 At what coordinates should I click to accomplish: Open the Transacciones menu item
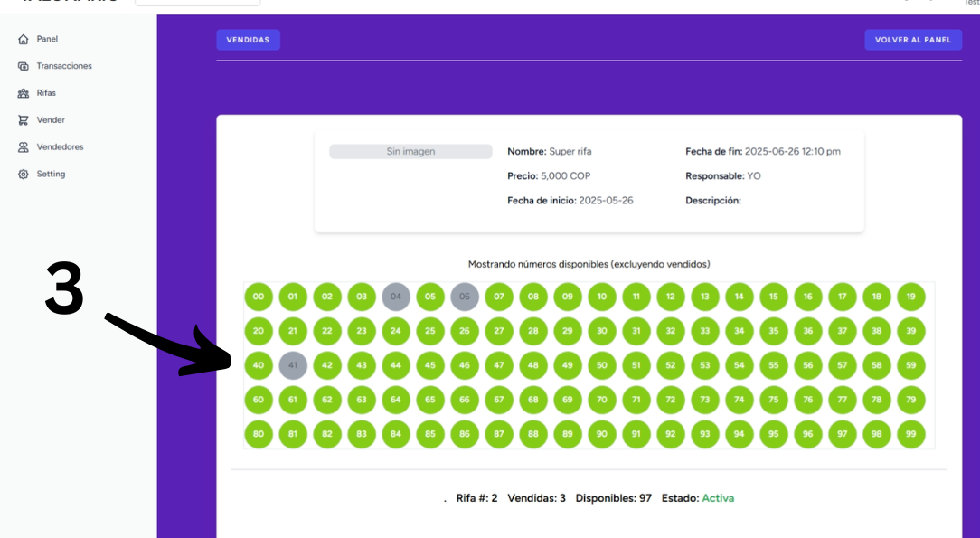(x=63, y=66)
